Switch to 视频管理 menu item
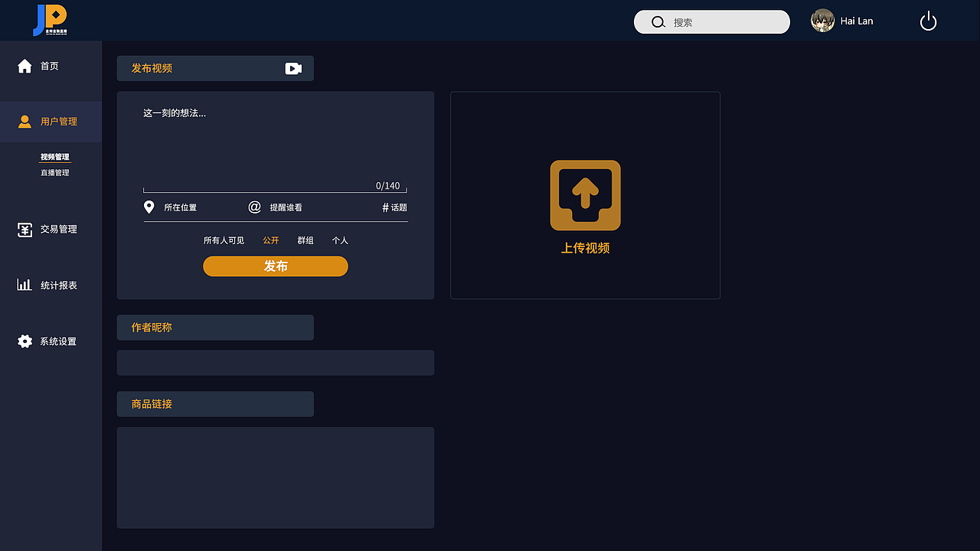Screen dimensions: 980x551 tap(54, 156)
